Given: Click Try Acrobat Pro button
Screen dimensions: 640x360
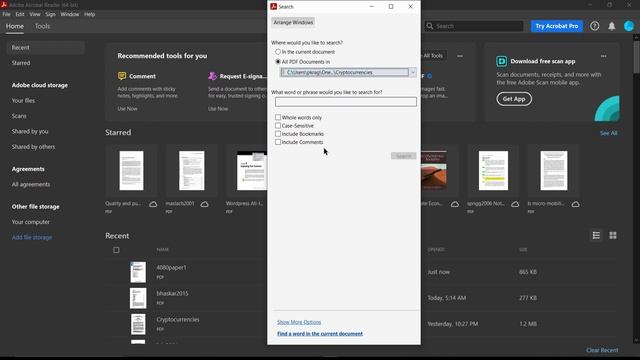Looking at the screenshot, I should pos(557,26).
